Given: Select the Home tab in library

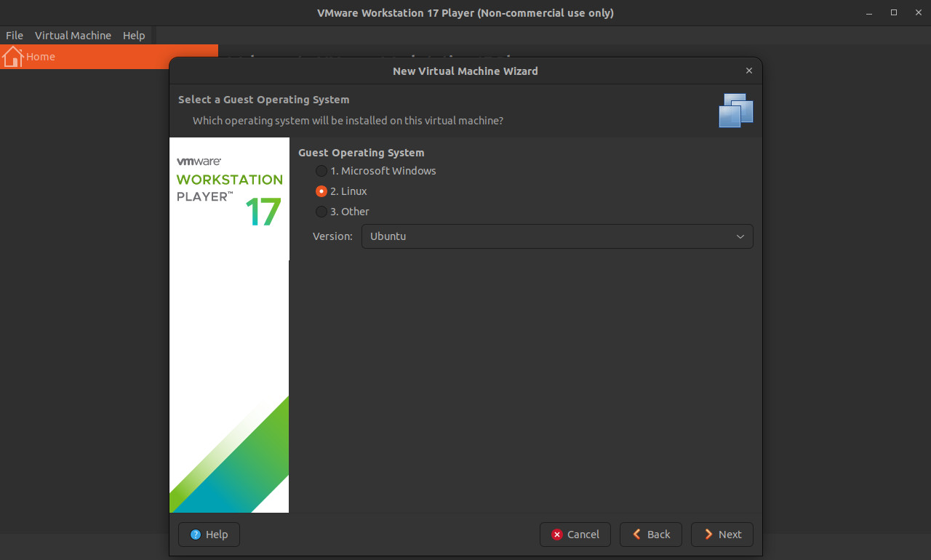Looking at the screenshot, I should point(109,57).
